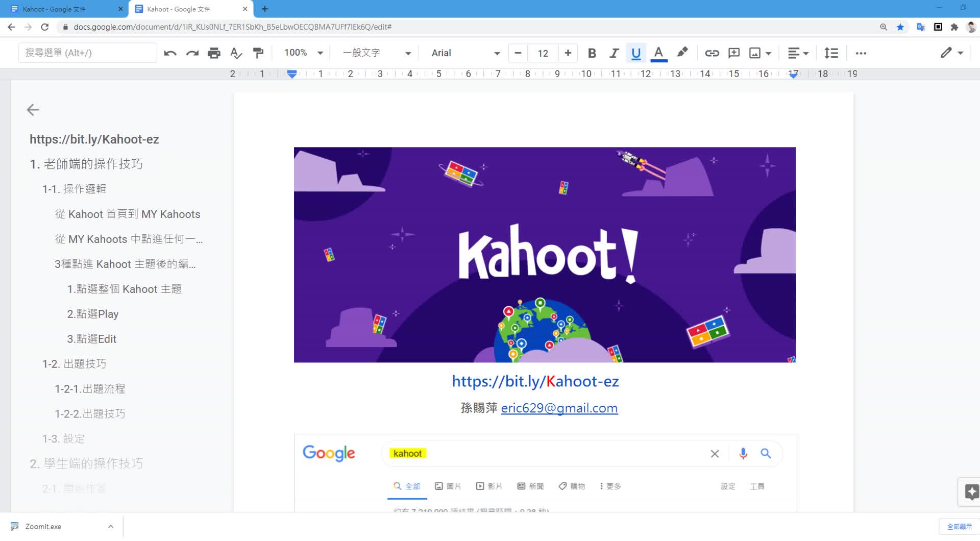Jump to outline heading https://bit.ly/Kahoot-ez

coord(94,139)
